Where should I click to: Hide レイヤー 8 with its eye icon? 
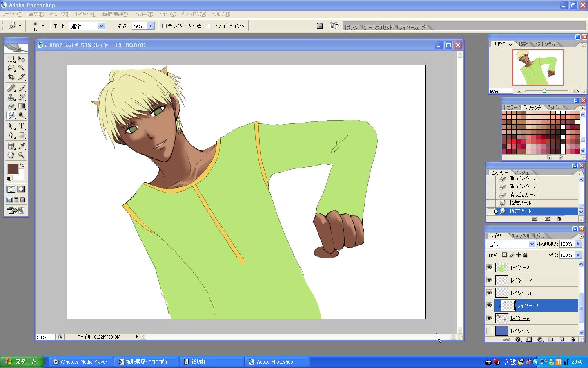(489, 267)
